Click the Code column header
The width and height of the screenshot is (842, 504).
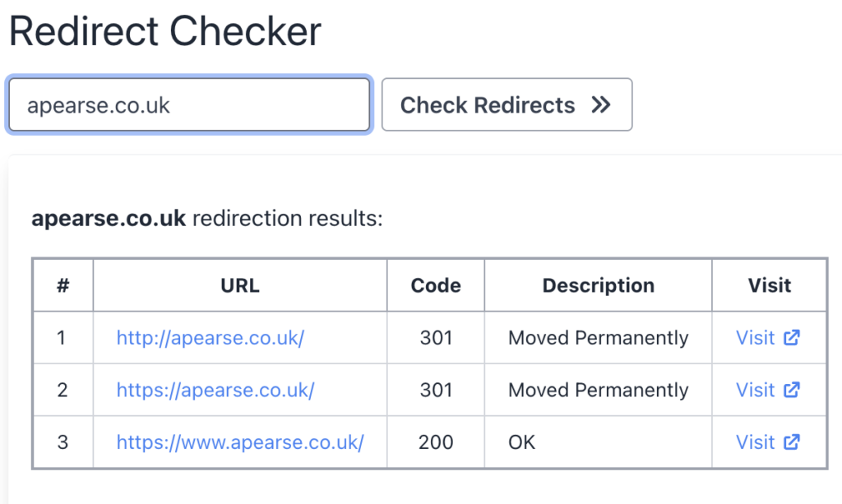coord(436,285)
